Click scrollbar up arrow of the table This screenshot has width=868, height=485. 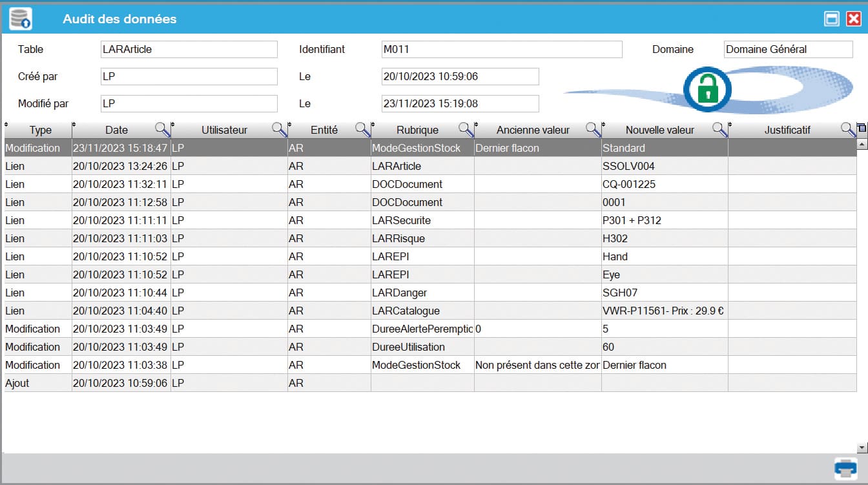click(862, 145)
